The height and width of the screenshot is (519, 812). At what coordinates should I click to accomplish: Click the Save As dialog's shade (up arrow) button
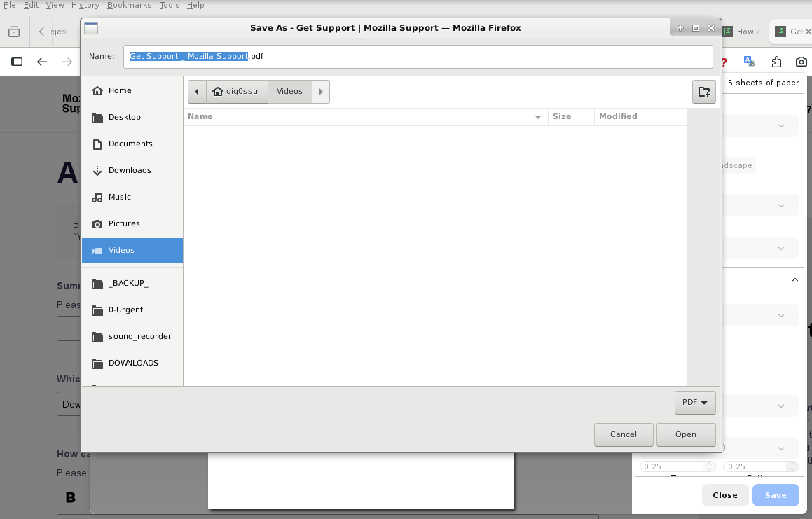[680, 28]
